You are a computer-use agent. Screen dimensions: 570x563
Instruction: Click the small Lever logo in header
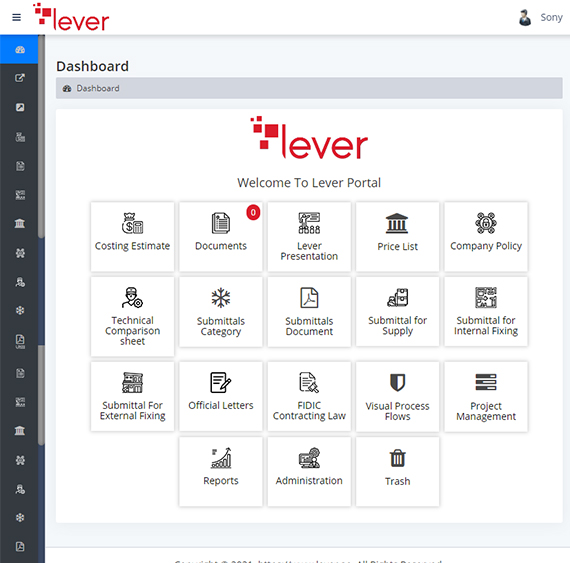pyautogui.click(x=71, y=17)
